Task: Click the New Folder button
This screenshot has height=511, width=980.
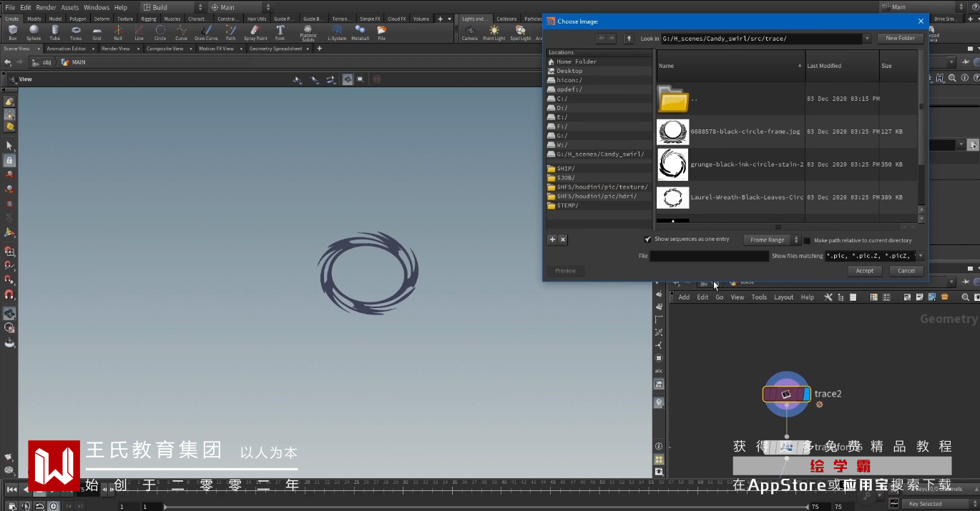Action: (900, 39)
